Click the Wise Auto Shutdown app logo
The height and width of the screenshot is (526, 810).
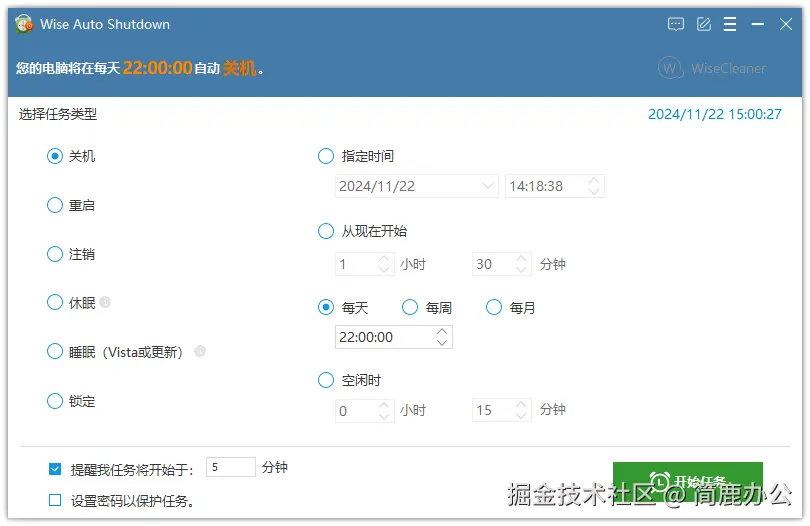pos(24,24)
